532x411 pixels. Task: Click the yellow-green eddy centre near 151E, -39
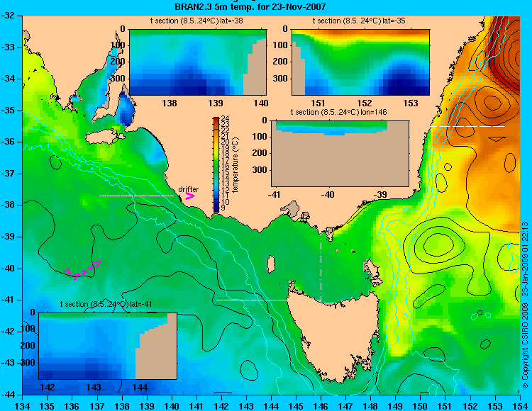pos(438,244)
